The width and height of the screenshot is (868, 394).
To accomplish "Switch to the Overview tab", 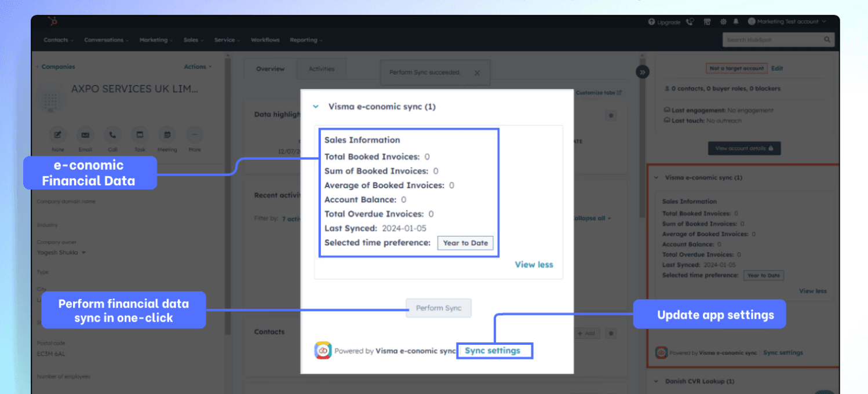I will pos(270,69).
